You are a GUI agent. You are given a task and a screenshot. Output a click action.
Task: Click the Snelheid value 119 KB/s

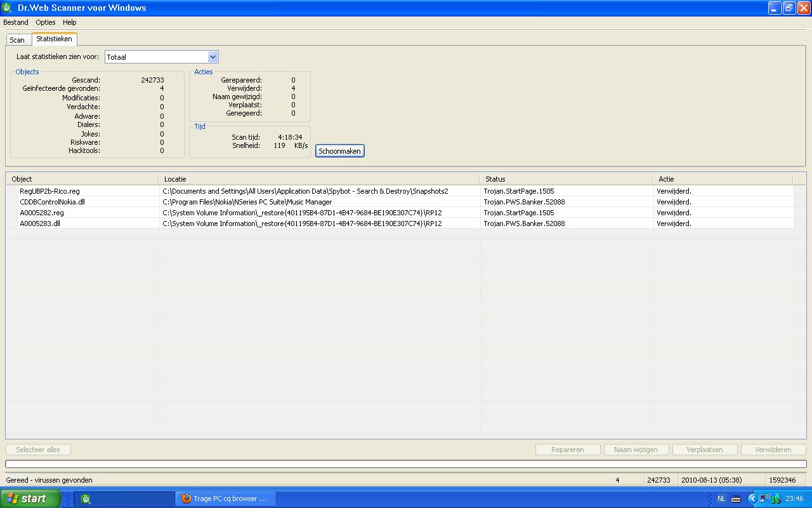pos(291,145)
